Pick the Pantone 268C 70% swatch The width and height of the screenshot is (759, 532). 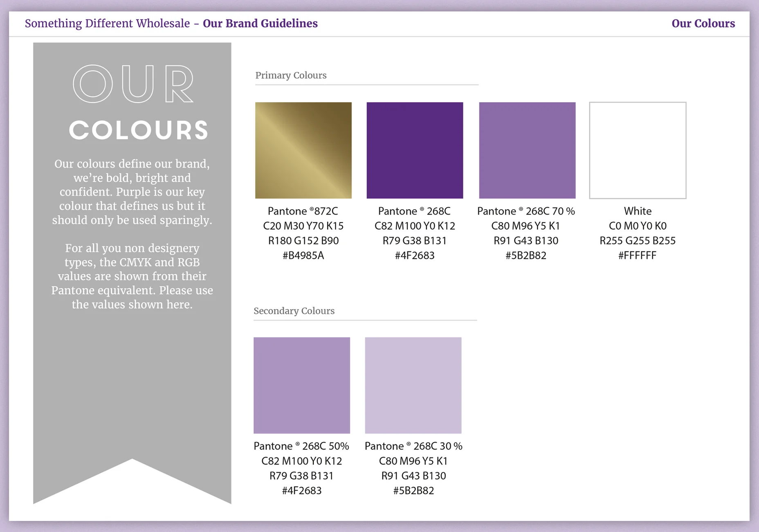527,150
